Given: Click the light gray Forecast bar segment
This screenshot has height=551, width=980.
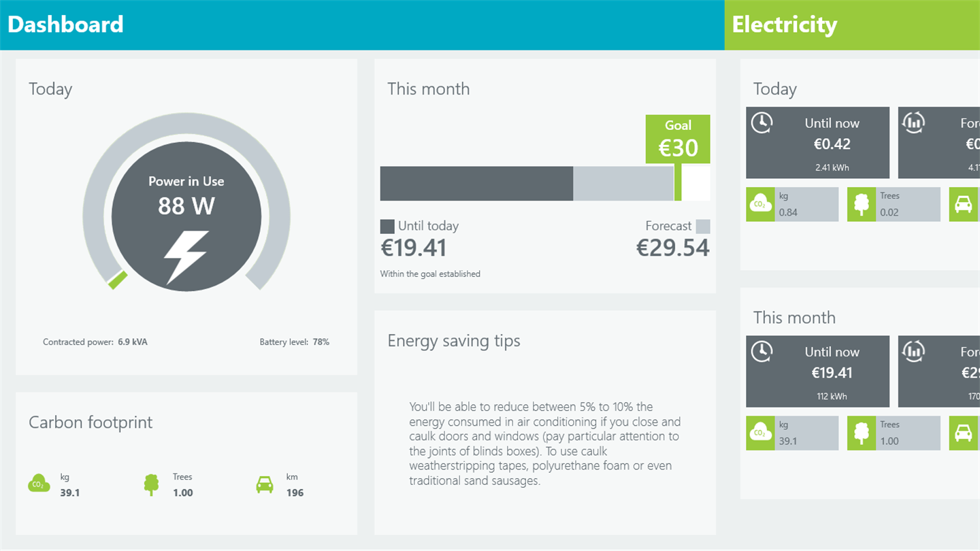Looking at the screenshot, I should click(x=623, y=184).
